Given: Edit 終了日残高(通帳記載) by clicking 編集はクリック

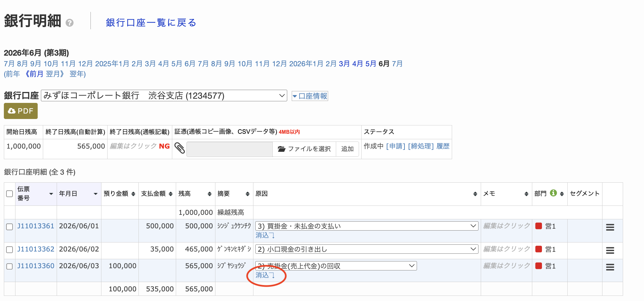Looking at the screenshot, I should [133, 146].
